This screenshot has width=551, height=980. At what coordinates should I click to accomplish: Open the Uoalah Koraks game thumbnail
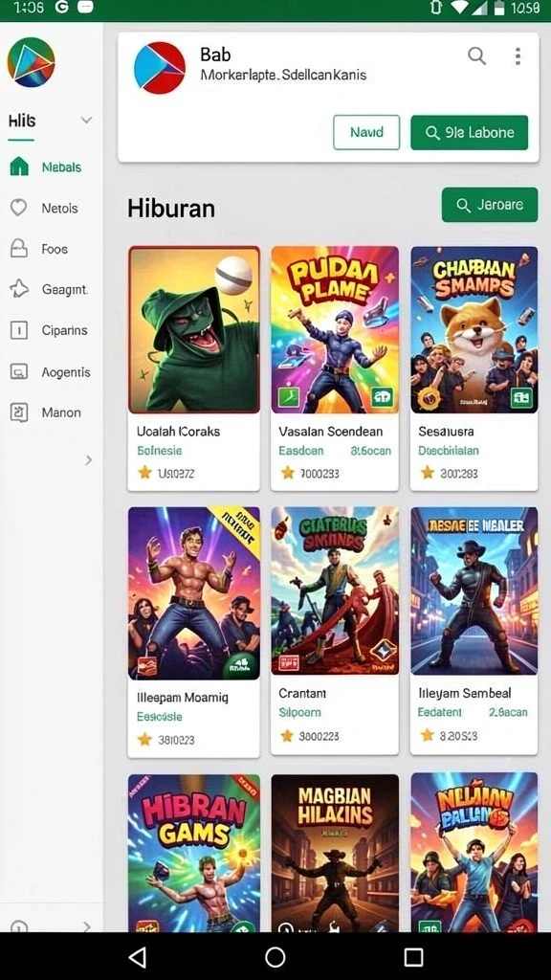[x=194, y=329]
